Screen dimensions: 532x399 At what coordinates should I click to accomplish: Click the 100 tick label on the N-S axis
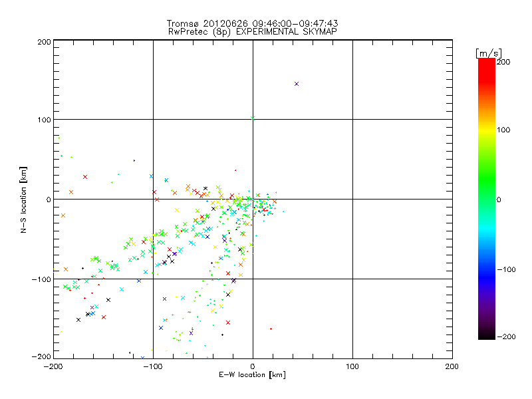click(x=44, y=120)
